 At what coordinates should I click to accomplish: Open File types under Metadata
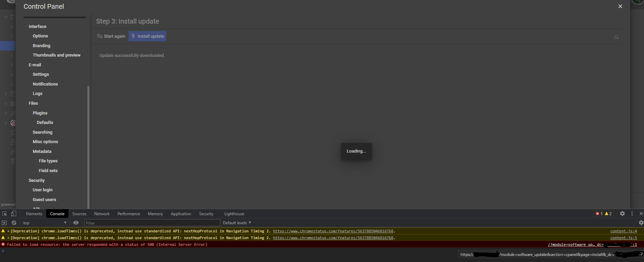coord(48,161)
